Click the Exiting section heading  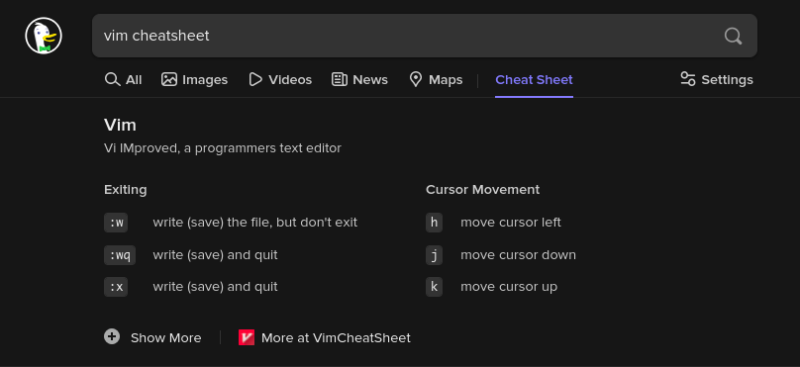(x=126, y=190)
